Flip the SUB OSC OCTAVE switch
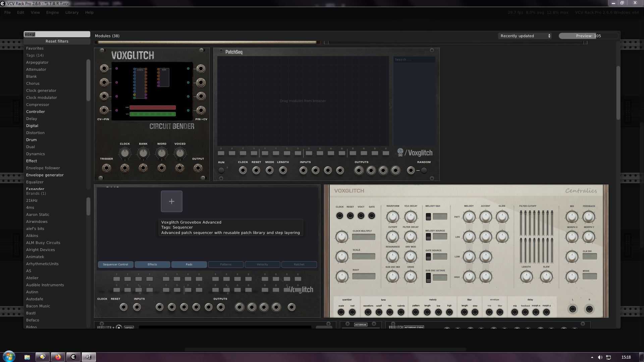The height and width of the screenshot is (362, 644). 428,278
